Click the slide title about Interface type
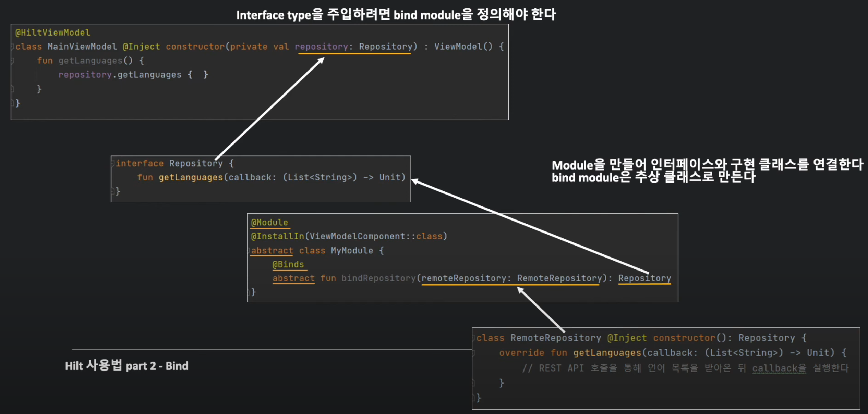The image size is (868, 414). [396, 15]
